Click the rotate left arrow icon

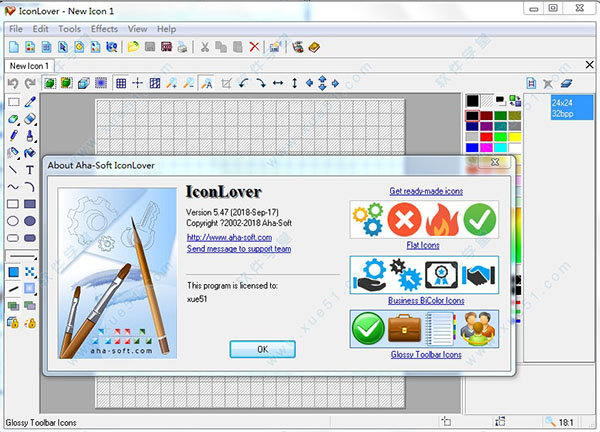[x=243, y=83]
